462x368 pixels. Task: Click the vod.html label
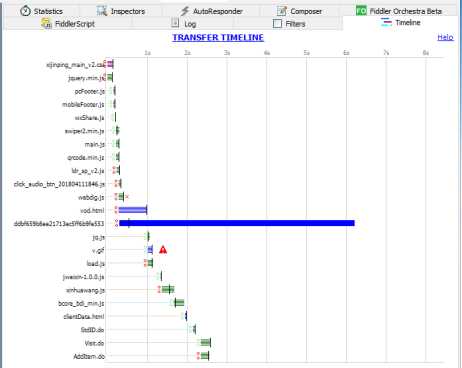[x=92, y=210]
